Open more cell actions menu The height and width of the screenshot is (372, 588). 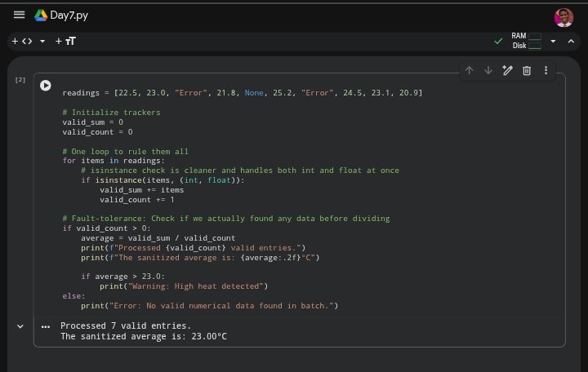546,70
